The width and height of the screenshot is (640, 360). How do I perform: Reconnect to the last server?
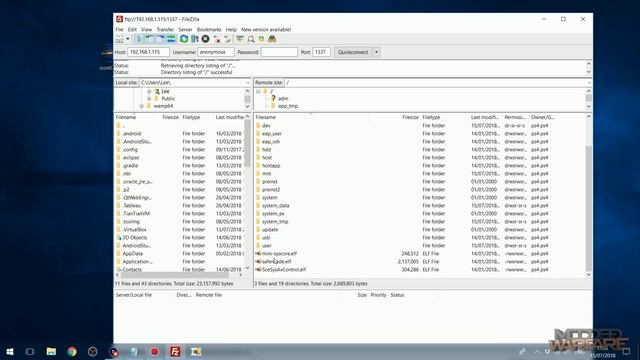pyautogui.click(x=227, y=39)
